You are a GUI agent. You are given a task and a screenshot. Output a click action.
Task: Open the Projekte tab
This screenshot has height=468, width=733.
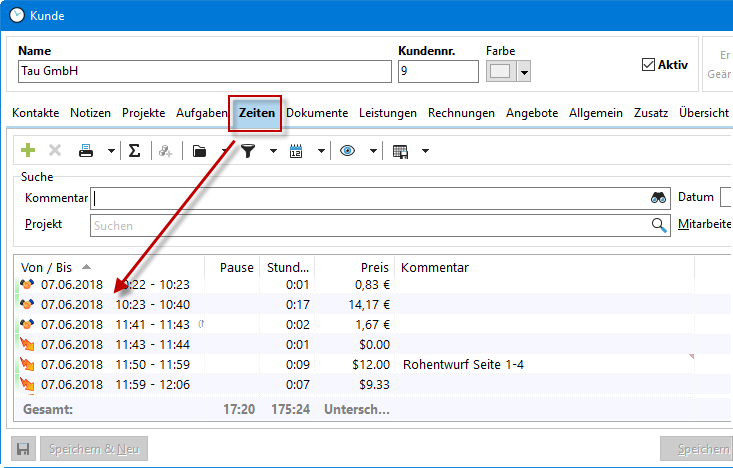pos(144,113)
